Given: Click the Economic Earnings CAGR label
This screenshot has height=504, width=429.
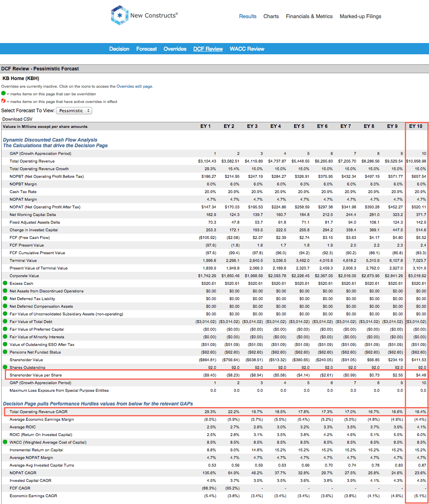Looking at the screenshot, I should coord(33,496).
